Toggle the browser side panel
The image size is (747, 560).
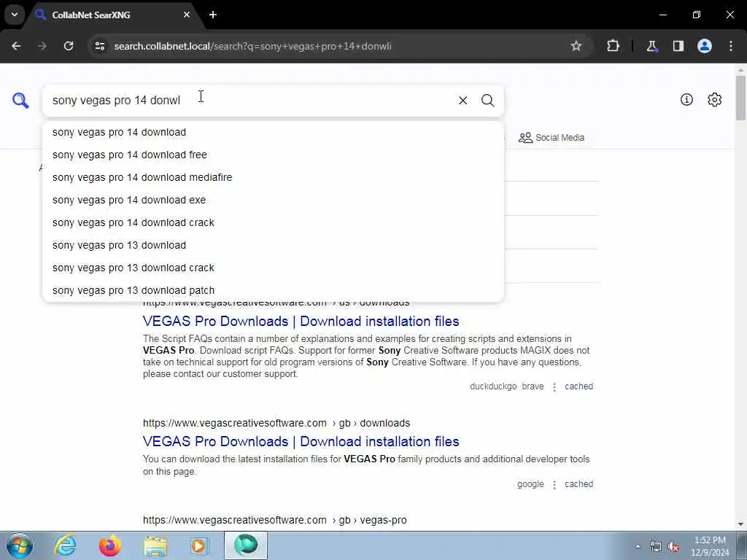[x=678, y=46]
